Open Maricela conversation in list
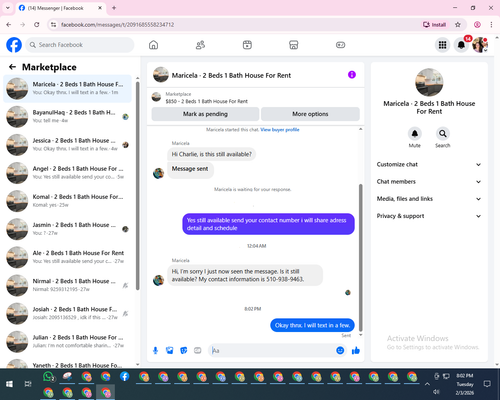Screen dimensions: 500x400 (67, 89)
